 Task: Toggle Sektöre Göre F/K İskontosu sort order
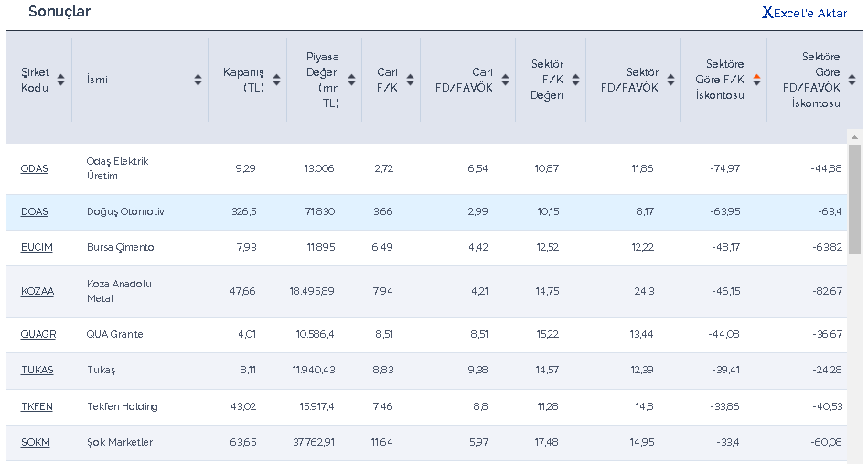click(756, 80)
